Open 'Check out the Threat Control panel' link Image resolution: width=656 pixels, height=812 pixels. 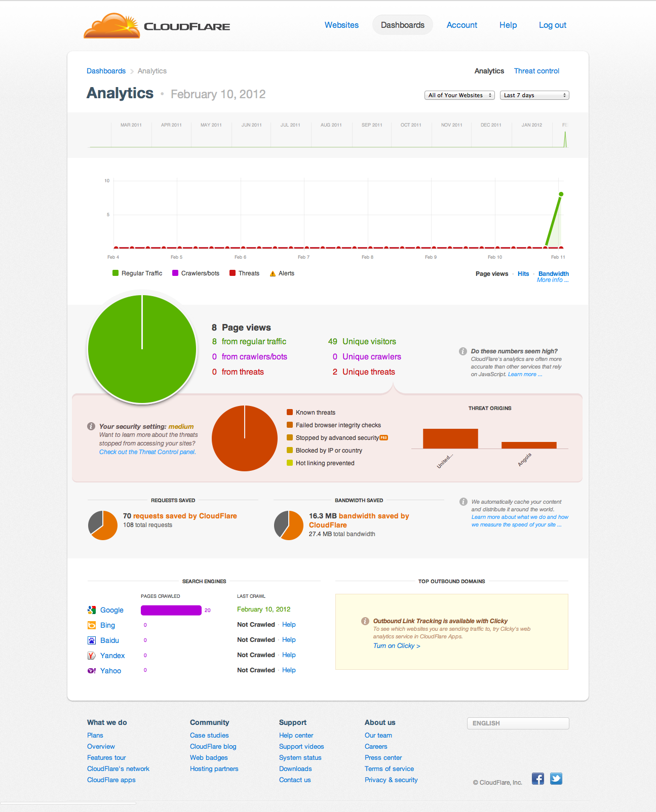pos(147,452)
